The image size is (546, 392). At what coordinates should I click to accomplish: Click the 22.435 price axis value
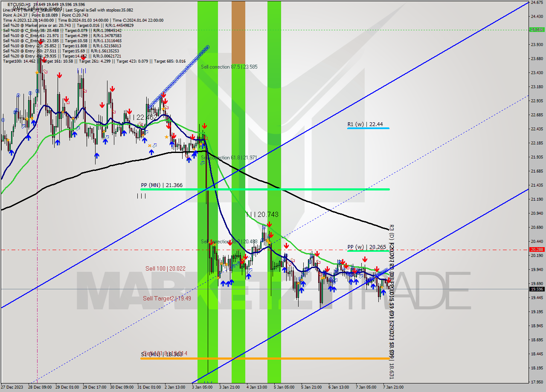point(537,129)
